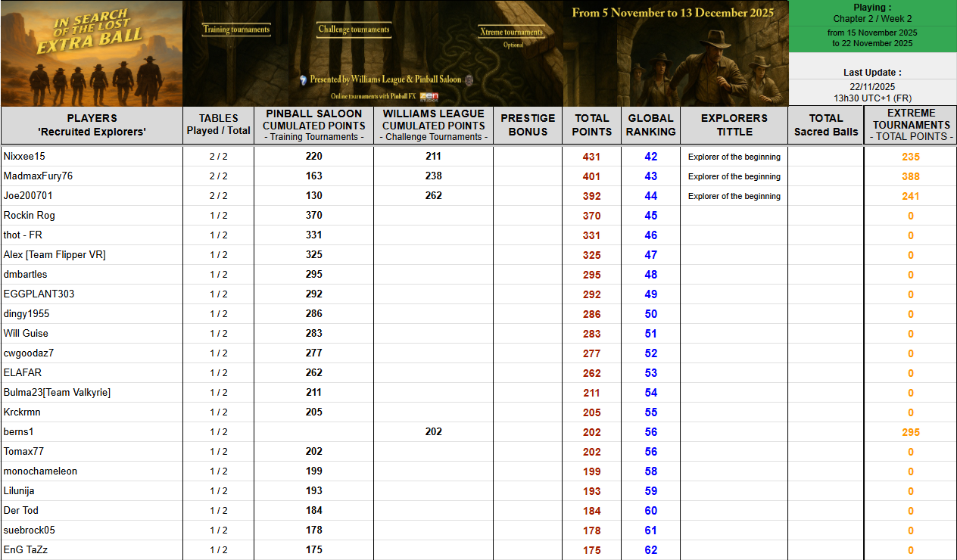Click Rockin Rog's global ranking 45
Screen dimensions: 957x560
pyautogui.click(x=650, y=216)
